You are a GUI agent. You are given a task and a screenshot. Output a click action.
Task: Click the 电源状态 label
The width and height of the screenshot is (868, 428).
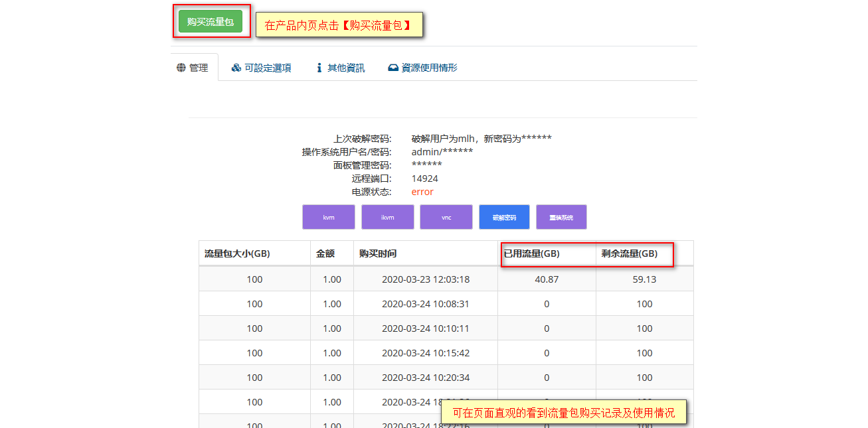[x=372, y=192]
